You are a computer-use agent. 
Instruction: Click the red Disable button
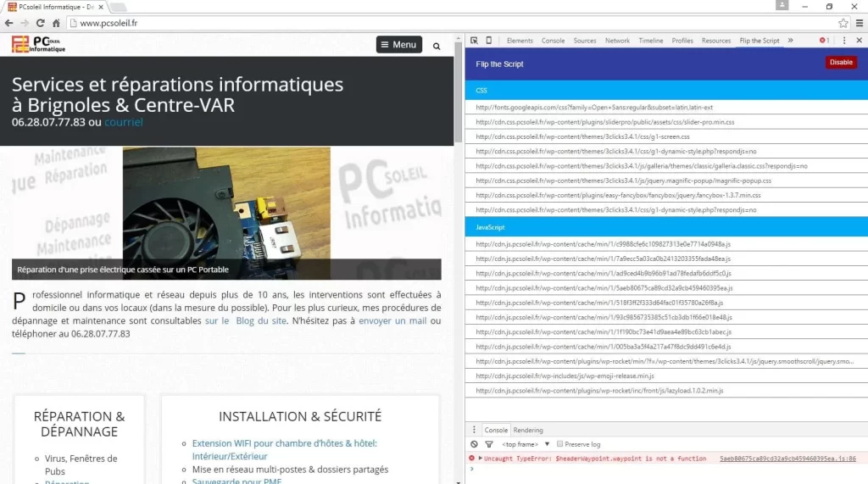tap(841, 63)
